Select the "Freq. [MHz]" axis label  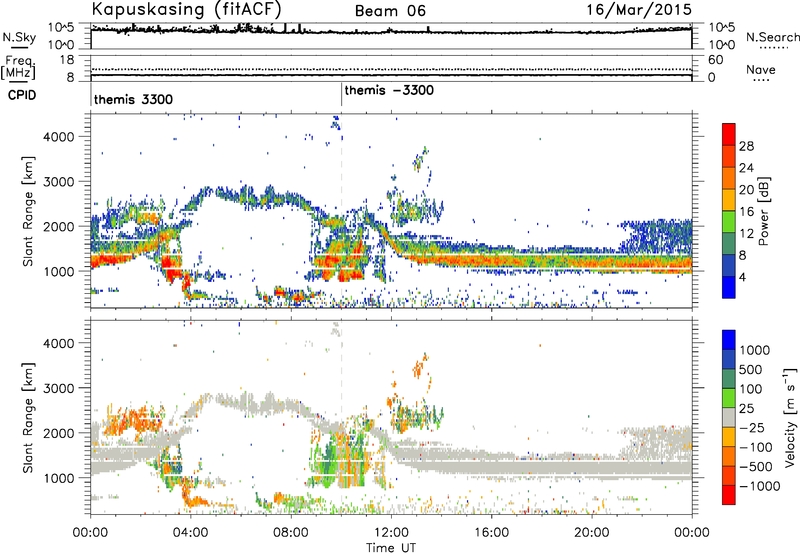click(20, 68)
